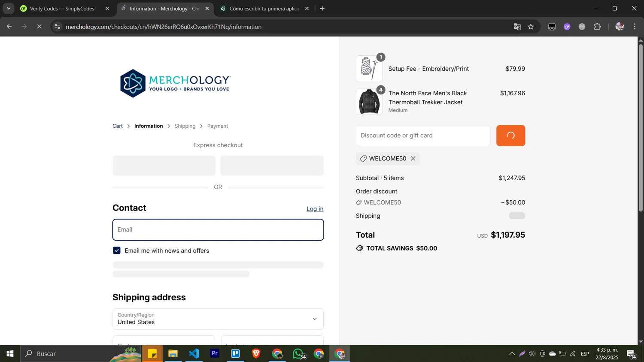Click the Discount code or gift card field
Screen dimensions: 644x362
pyautogui.click(x=423, y=136)
